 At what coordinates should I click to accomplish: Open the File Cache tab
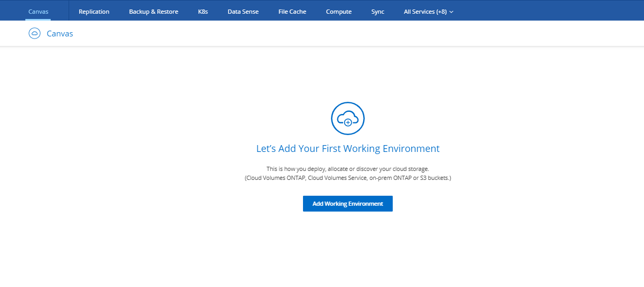point(292,12)
